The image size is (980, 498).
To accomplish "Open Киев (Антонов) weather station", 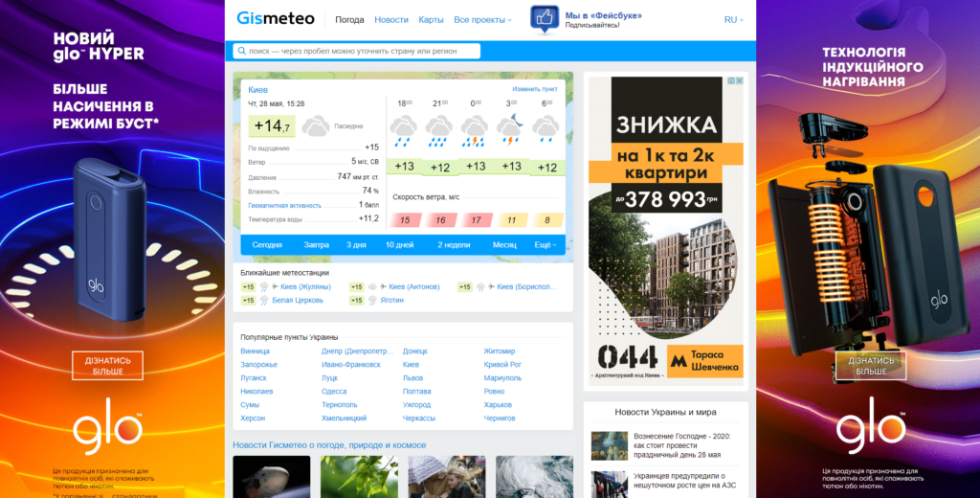I will (x=413, y=286).
